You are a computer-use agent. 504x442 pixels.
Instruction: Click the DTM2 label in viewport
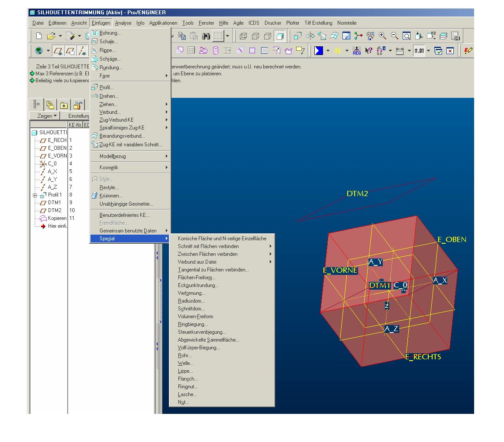[x=357, y=194]
